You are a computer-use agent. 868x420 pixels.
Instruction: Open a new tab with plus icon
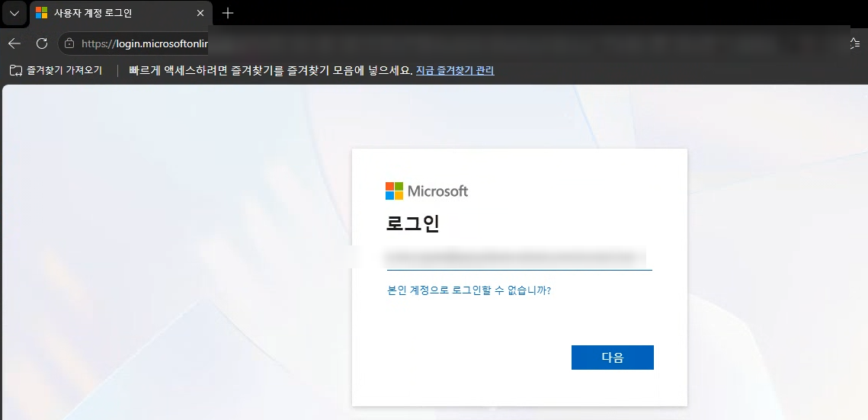click(228, 13)
